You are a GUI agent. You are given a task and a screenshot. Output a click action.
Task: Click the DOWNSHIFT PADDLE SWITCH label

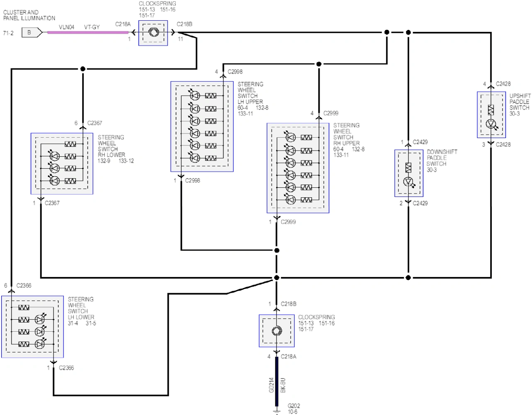pos(442,158)
